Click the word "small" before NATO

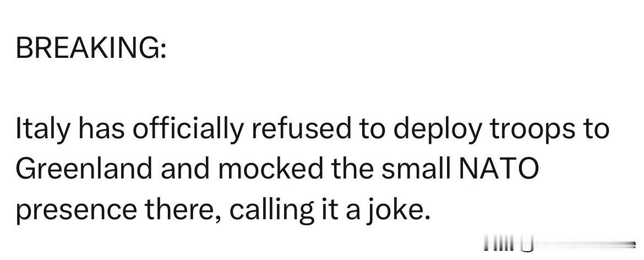pos(415,169)
